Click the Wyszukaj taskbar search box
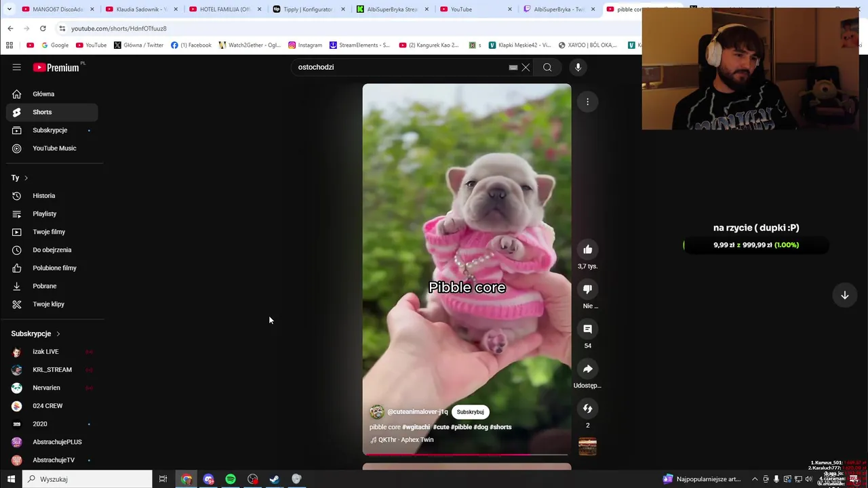 point(87,479)
